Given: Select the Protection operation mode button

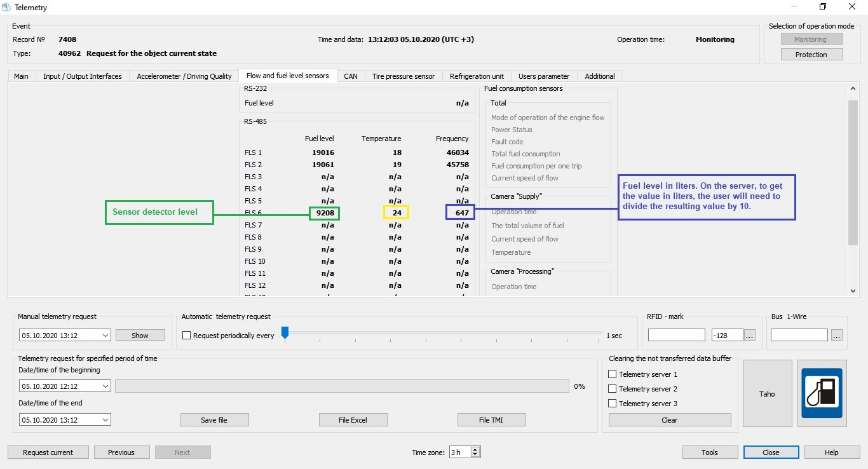Looking at the screenshot, I should [811, 55].
